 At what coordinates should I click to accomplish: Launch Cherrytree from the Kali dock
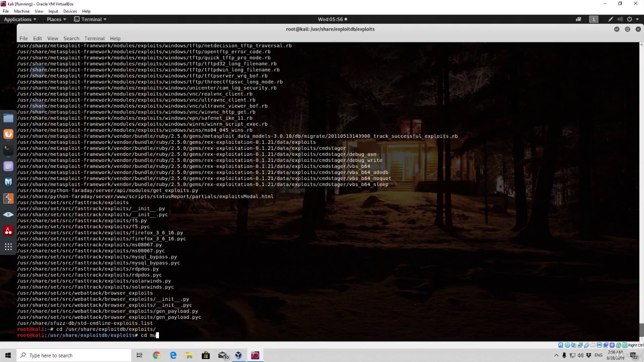point(8,230)
